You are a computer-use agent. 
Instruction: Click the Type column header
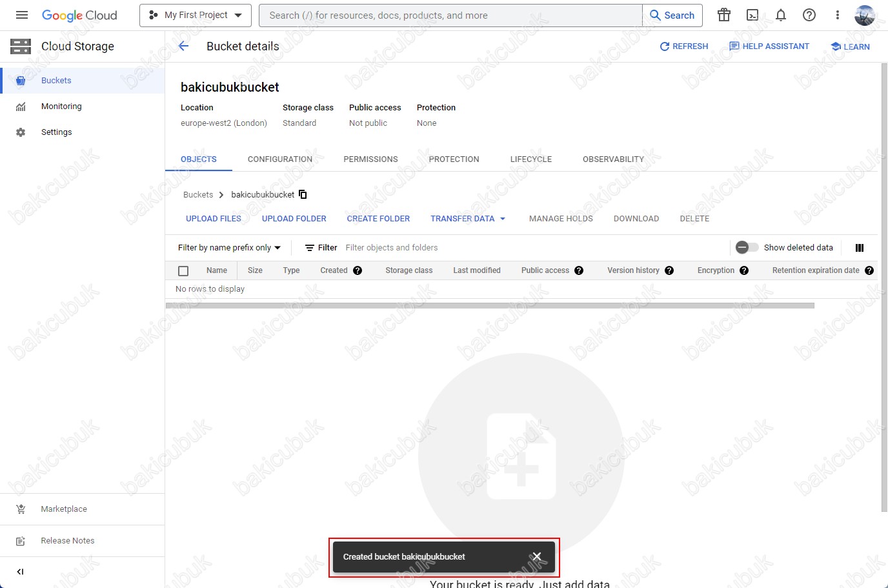click(291, 270)
